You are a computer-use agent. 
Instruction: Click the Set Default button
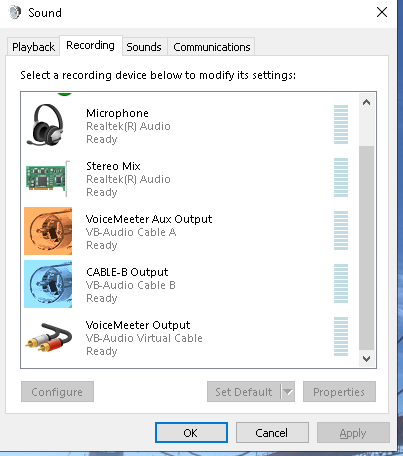(244, 392)
